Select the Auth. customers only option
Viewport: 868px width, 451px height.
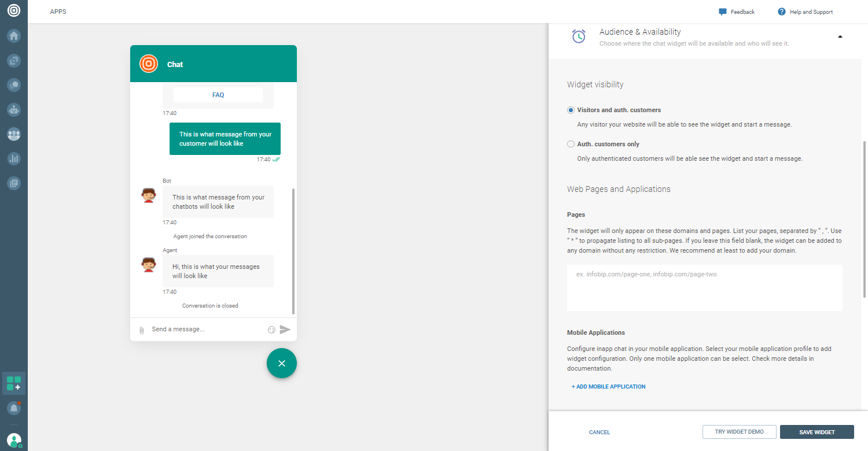pyautogui.click(x=571, y=144)
